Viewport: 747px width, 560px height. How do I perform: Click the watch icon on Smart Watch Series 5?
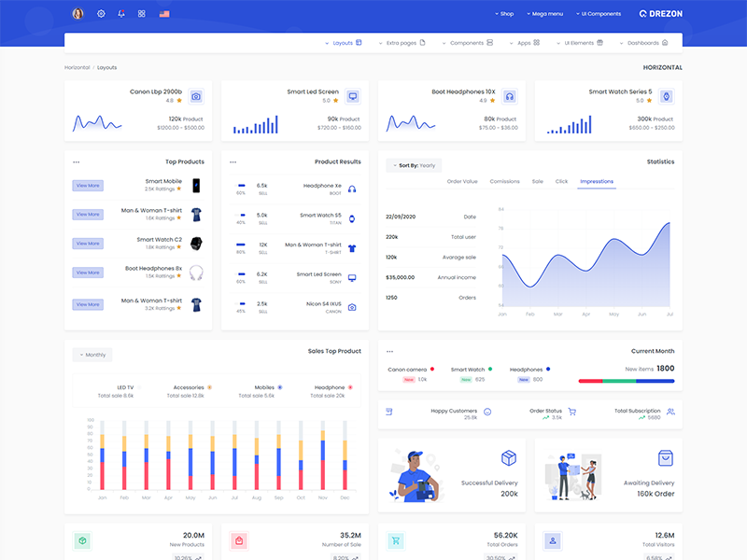pyautogui.click(x=667, y=96)
